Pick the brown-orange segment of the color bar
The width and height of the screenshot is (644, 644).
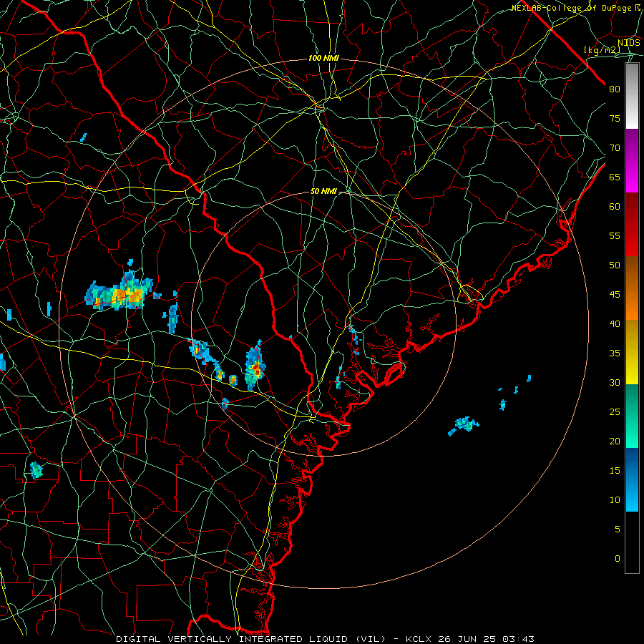[632, 288]
